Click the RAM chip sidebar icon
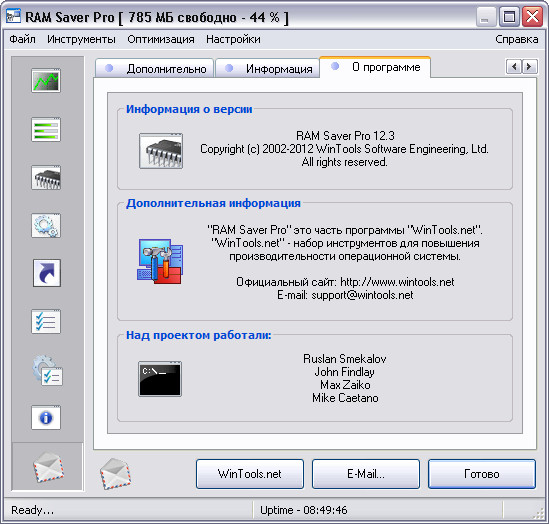Screen dimensions: 549x524 (46, 177)
